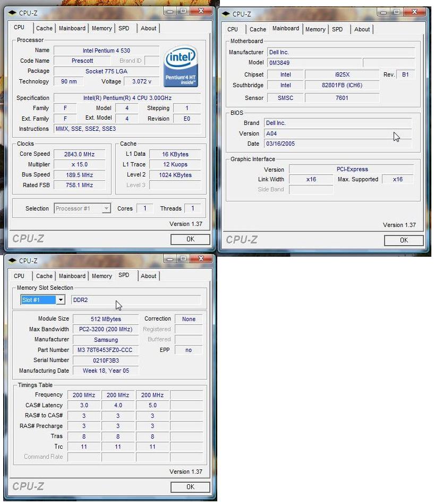
Task: Click the Level 2 cache value '1024 KBytes'
Action: pyautogui.click(x=175, y=175)
